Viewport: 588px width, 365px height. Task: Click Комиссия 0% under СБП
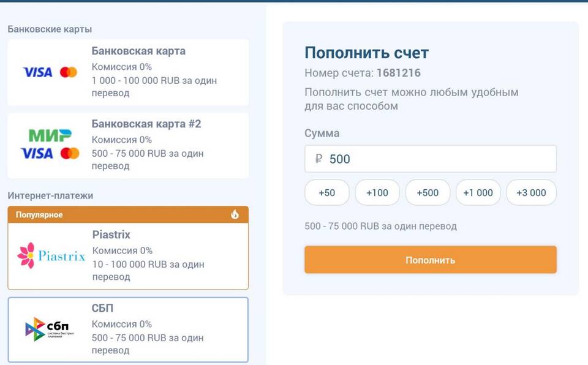[x=122, y=324]
